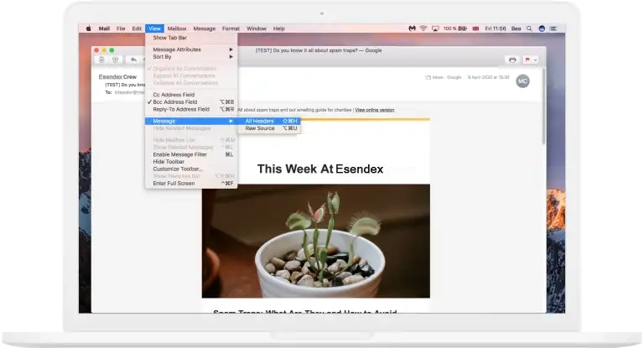644x348 pixels.
Task: Select Enable Message Filter
Action: [191, 154]
